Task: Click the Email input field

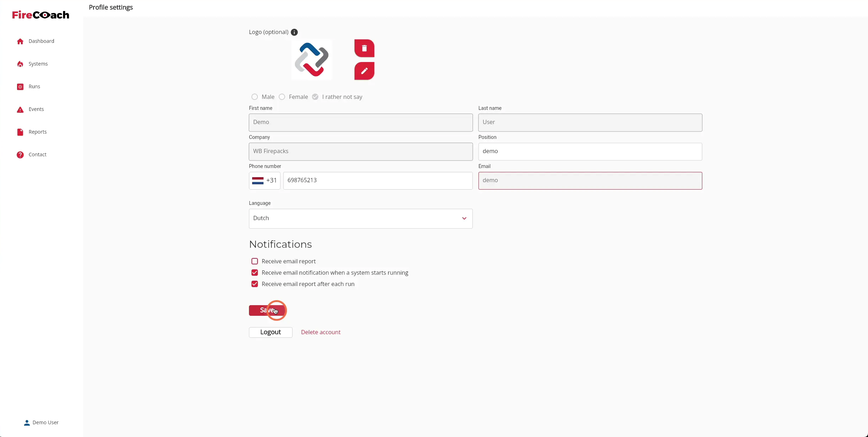Action: tap(590, 181)
